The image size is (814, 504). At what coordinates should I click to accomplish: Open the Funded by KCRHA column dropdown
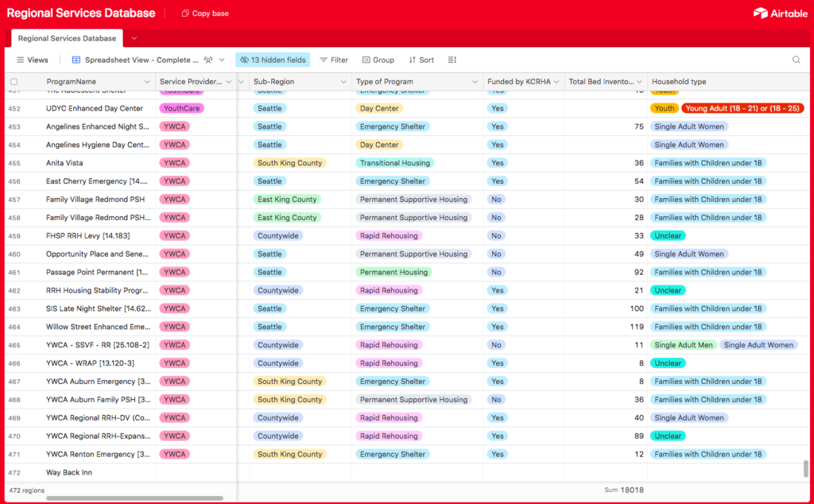pos(556,82)
